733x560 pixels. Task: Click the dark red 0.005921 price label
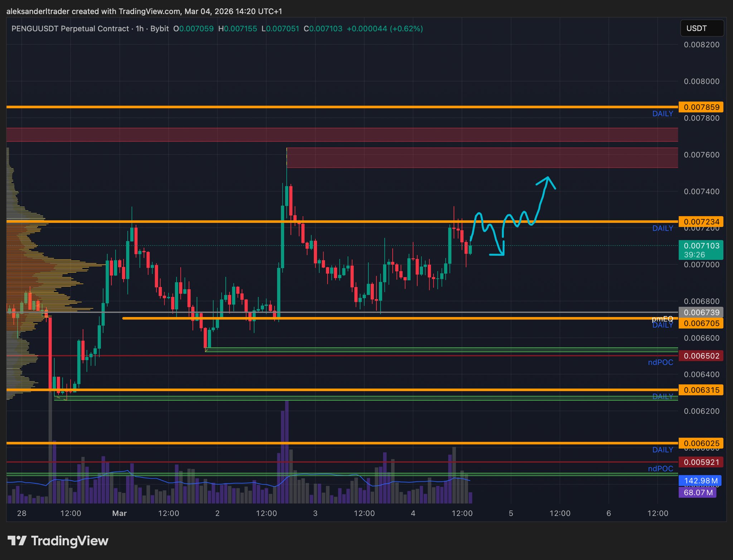pyautogui.click(x=701, y=462)
